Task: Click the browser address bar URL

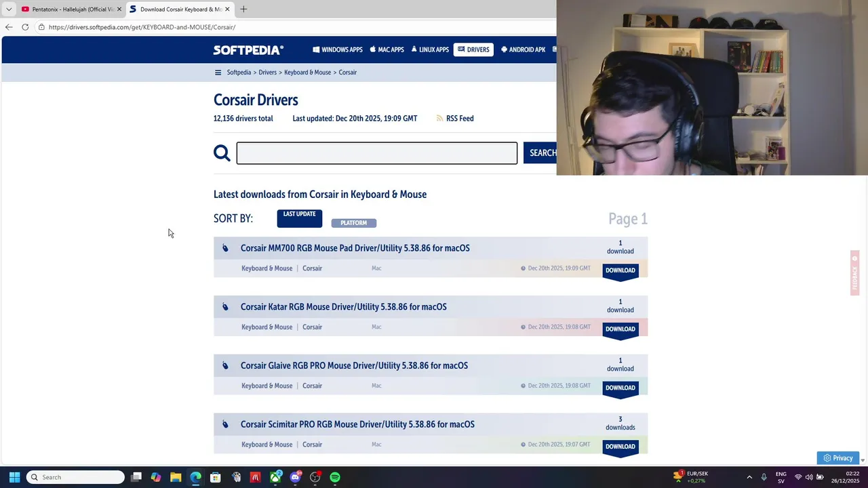Action: pyautogui.click(x=142, y=27)
